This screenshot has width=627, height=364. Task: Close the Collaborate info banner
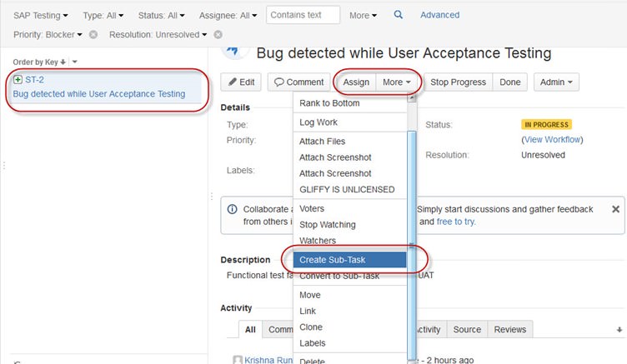click(x=615, y=209)
